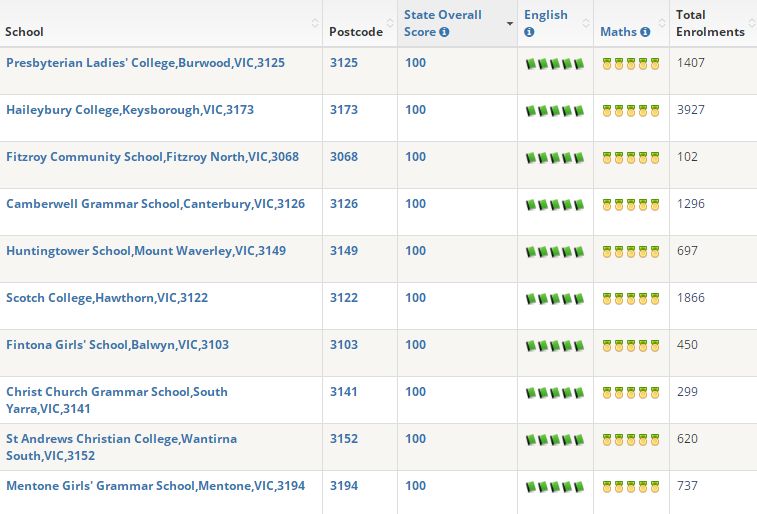The width and height of the screenshot is (757, 514).
Task: Click postcode 3152 link
Action: [x=344, y=439]
